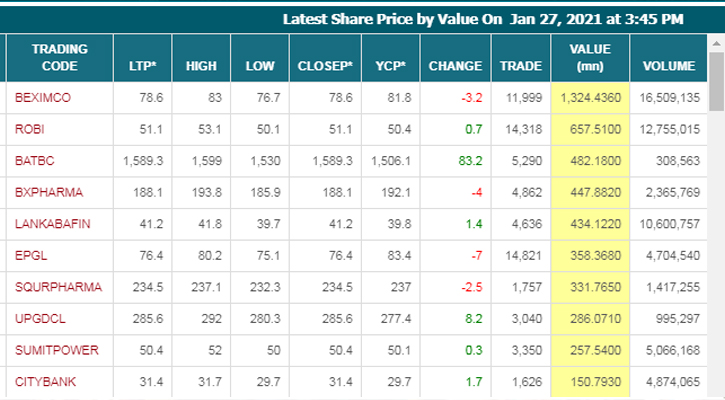This screenshot has width=725, height=400.
Task: Click the SQURPHARMA trading code link
Action: pyautogui.click(x=58, y=287)
